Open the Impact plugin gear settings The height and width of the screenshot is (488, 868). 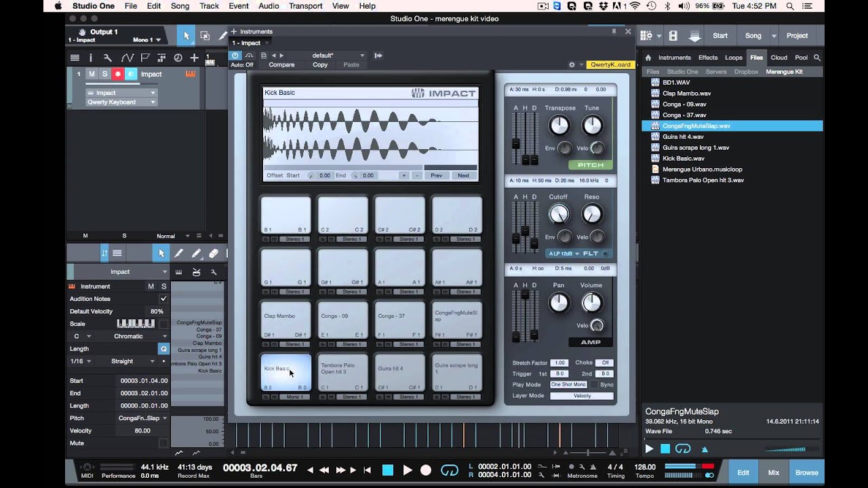(572, 64)
